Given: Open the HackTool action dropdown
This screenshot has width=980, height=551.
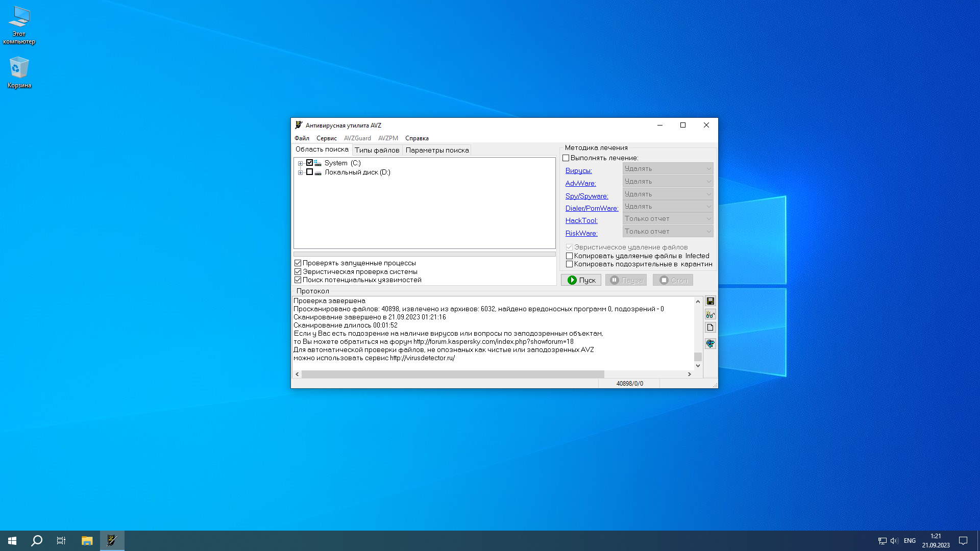Looking at the screenshot, I should click(x=668, y=219).
